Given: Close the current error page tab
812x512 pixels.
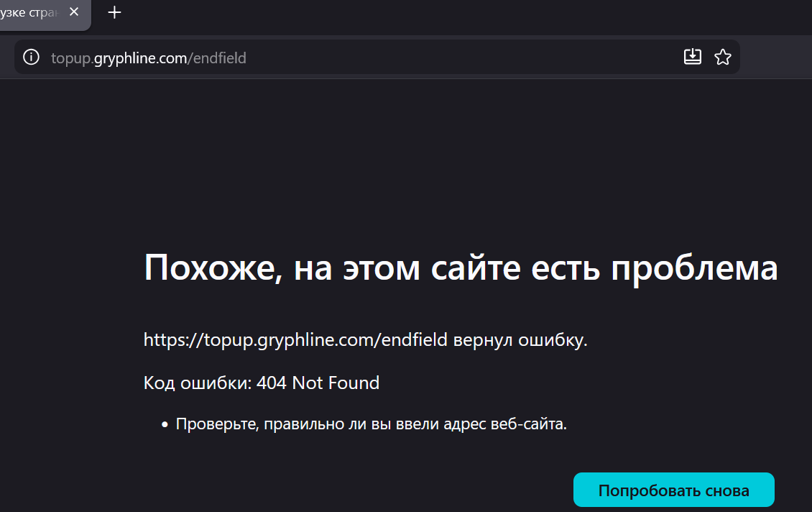Looking at the screenshot, I should coord(74,13).
